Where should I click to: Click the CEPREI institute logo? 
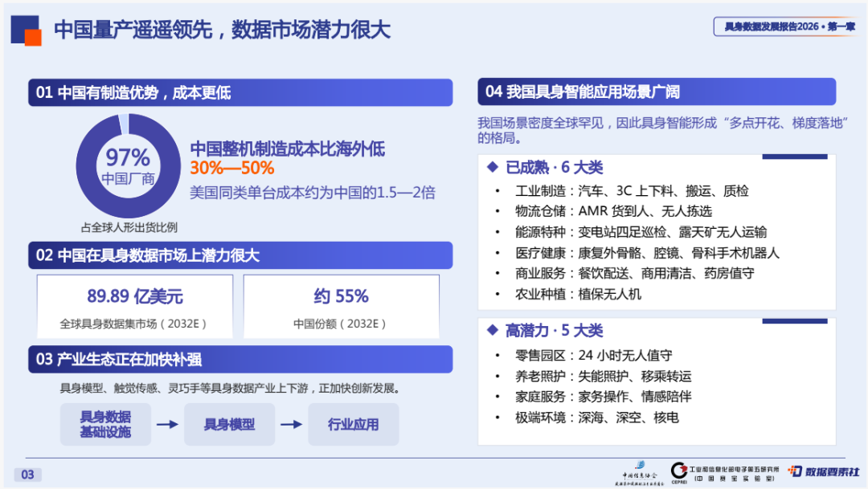(724, 473)
